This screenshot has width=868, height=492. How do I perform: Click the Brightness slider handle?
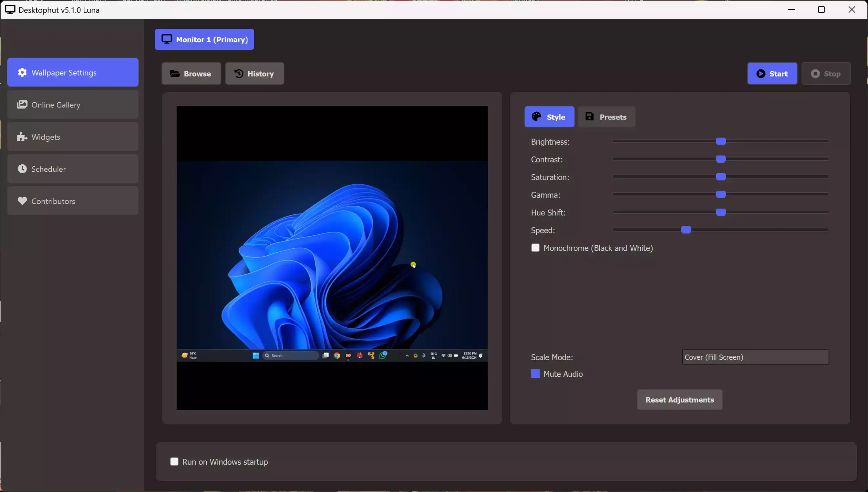tap(721, 141)
